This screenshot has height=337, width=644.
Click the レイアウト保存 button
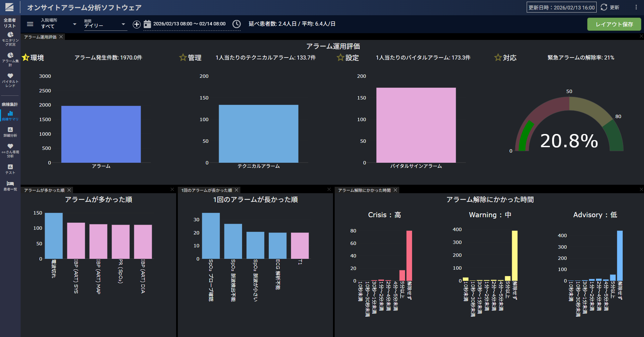[614, 24]
